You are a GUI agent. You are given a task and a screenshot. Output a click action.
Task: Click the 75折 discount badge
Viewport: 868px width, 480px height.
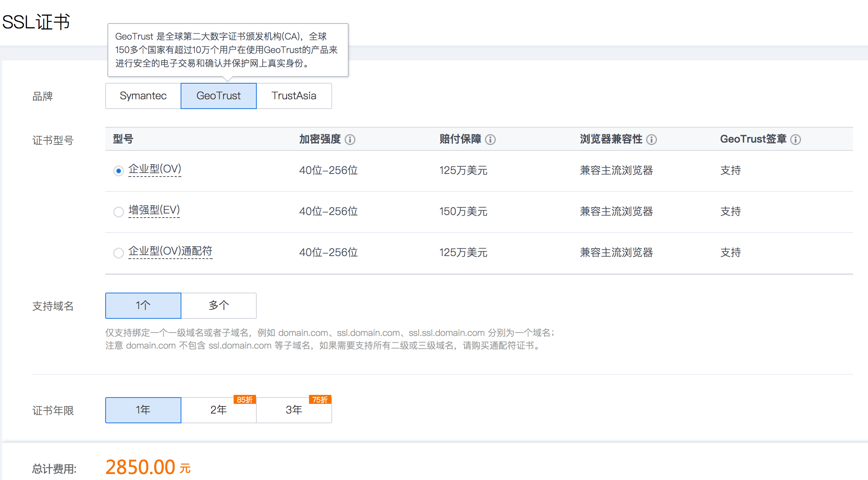(320, 400)
